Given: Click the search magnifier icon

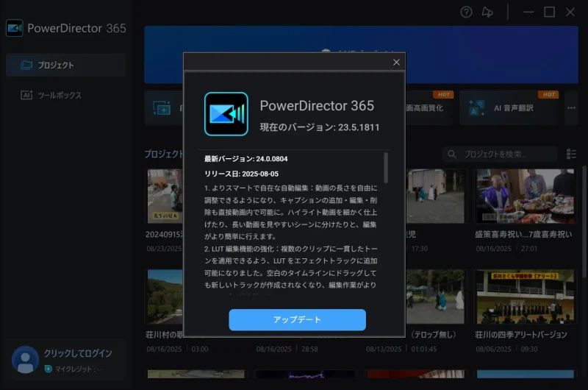Looking at the screenshot, I should click(452, 155).
